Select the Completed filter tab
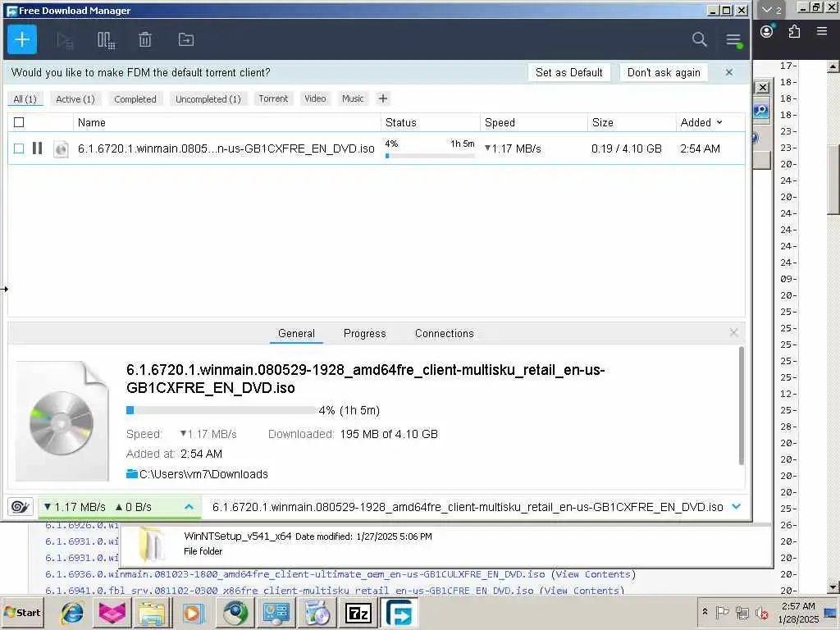Screen dimensions: 840x630 pyautogui.click(x=135, y=99)
